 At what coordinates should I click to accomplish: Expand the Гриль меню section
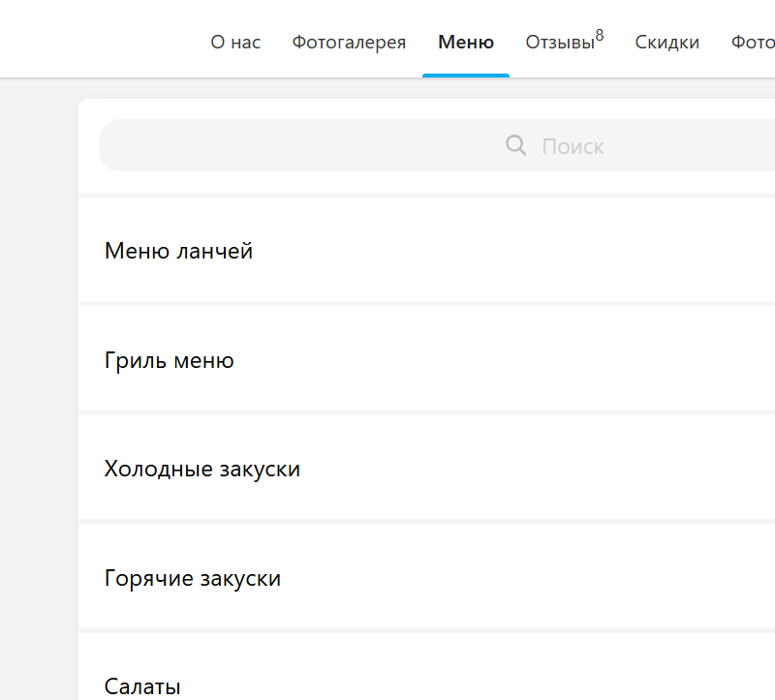[426, 358]
